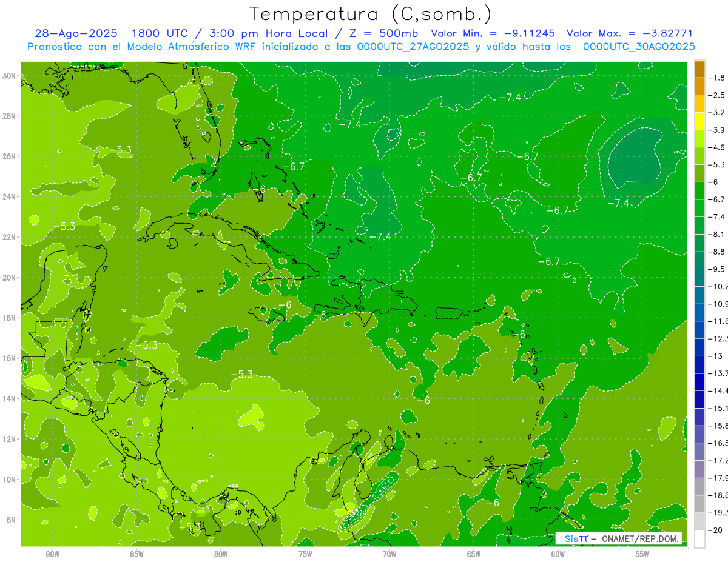Click the -10.2 colorbar legend label

pyautogui.click(x=718, y=286)
